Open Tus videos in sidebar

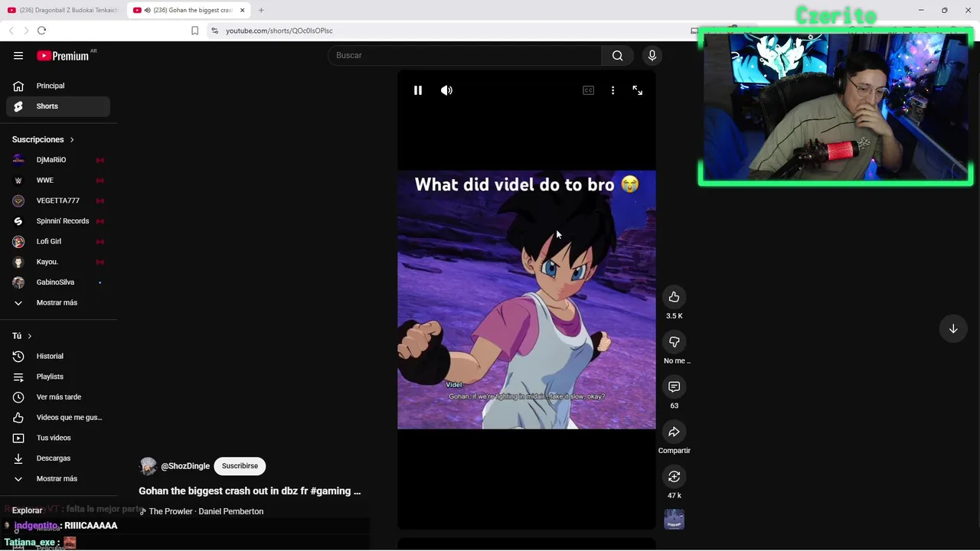pyautogui.click(x=58, y=438)
